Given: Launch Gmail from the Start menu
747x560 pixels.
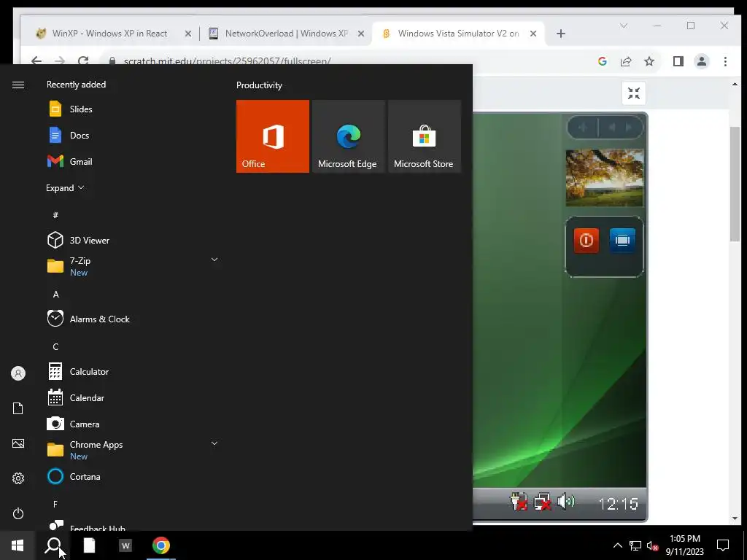Looking at the screenshot, I should click(133, 161).
